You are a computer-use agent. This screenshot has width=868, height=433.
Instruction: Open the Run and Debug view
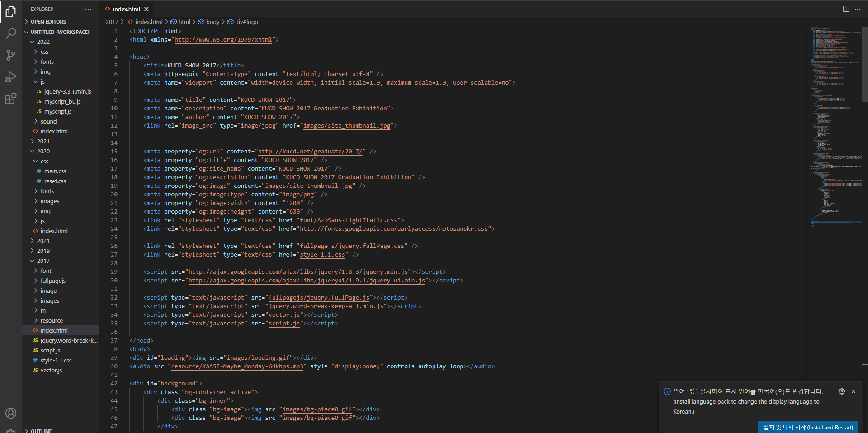(x=11, y=77)
